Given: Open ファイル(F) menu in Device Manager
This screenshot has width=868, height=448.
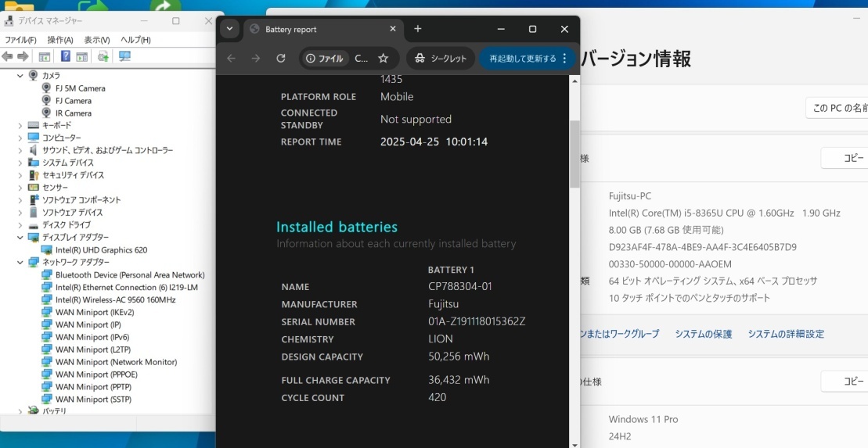Looking at the screenshot, I should (20, 40).
